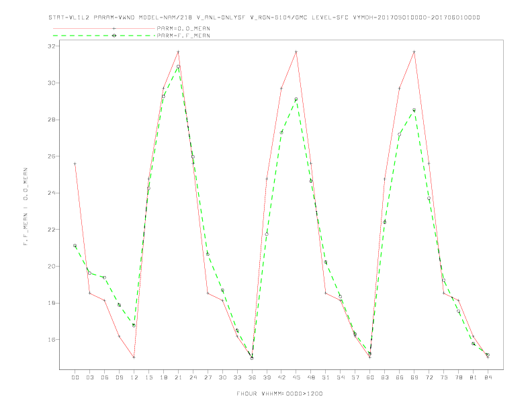Click the x-axis tick label 03
Image resolution: width=532 pixels, height=411 pixels.
click(89, 377)
